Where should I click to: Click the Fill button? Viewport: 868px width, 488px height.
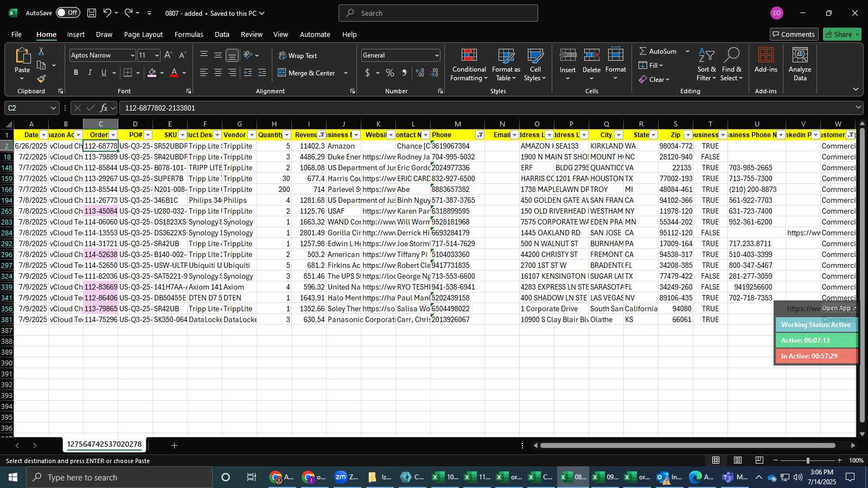[x=651, y=65]
